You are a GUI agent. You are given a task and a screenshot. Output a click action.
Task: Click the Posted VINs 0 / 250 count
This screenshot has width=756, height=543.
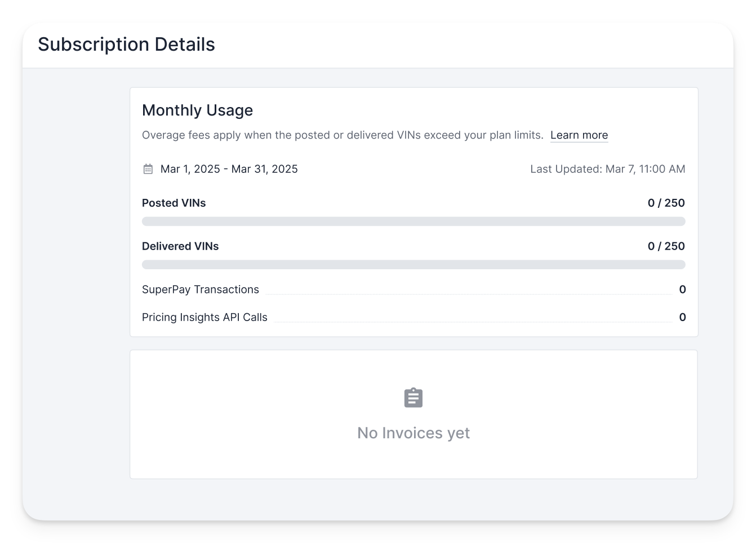(666, 203)
